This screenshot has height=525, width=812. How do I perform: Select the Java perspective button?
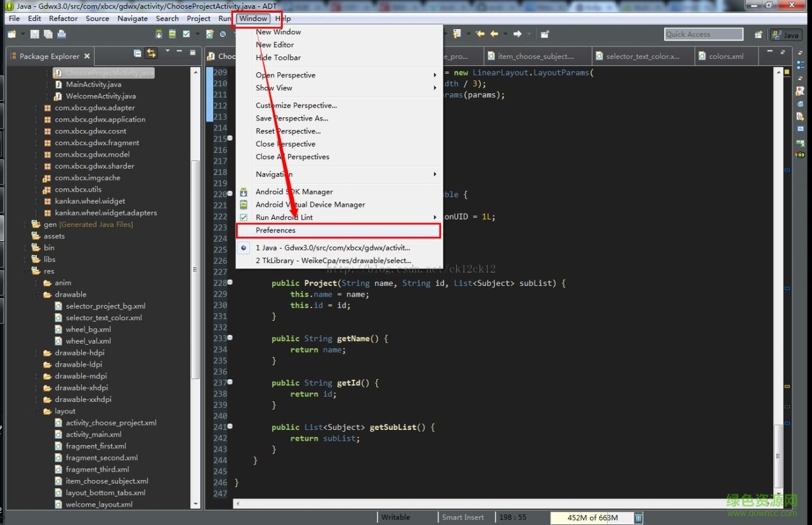click(785, 35)
